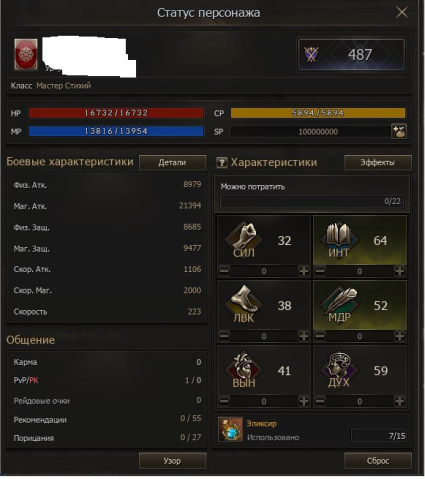Increase СИЛ with the plus button
This screenshot has height=479, width=425.
click(x=303, y=271)
